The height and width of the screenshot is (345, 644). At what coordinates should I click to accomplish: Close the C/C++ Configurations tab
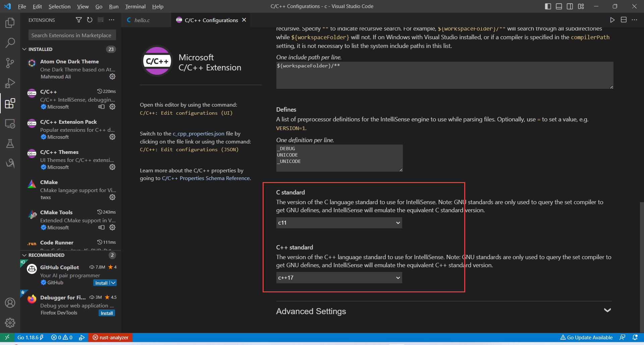(x=244, y=20)
